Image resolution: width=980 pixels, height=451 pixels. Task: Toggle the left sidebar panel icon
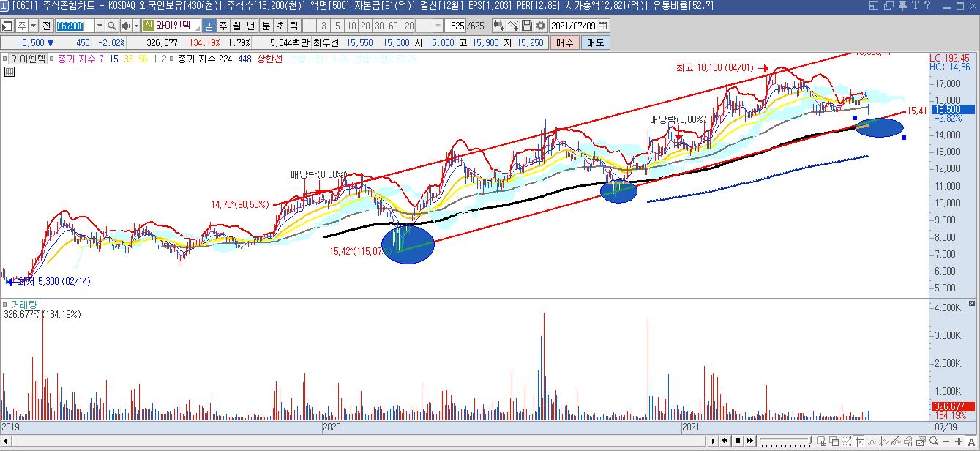pyautogui.click(x=7, y=26)
